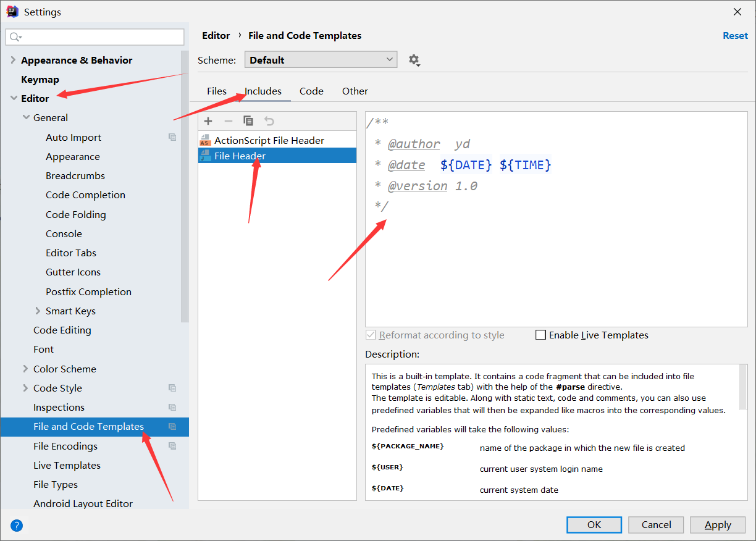Click Editor in the breadcrumb
This screenshot has height=541, width=756.
click(216, 36)
